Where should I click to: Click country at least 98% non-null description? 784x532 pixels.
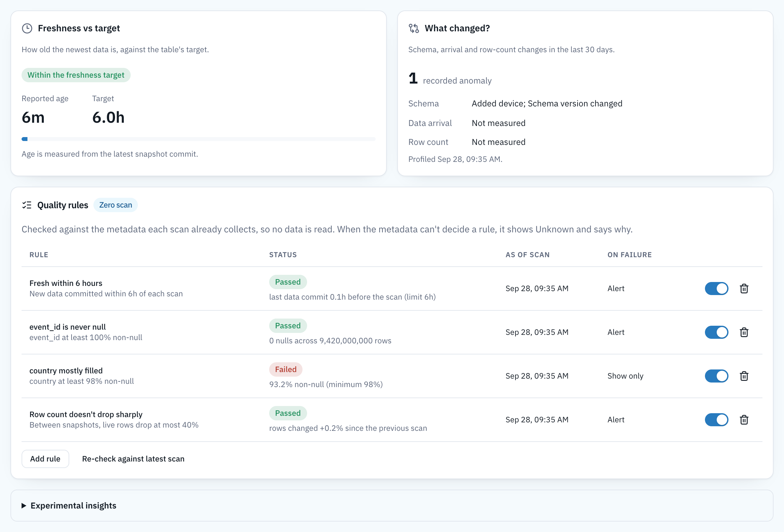click(x=82, y=381)
